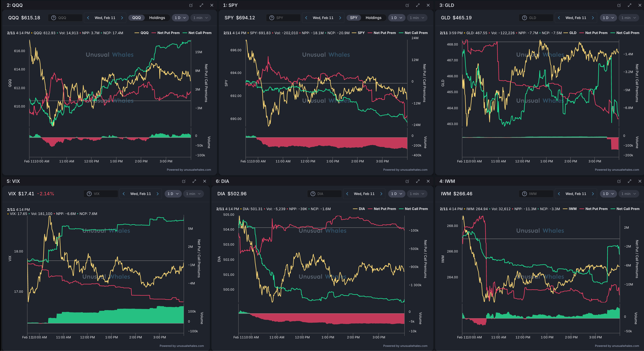This screenshot has height=351, width=644.
Task: Open the edit icon on QQQ panel
Action: pos(191,5)
